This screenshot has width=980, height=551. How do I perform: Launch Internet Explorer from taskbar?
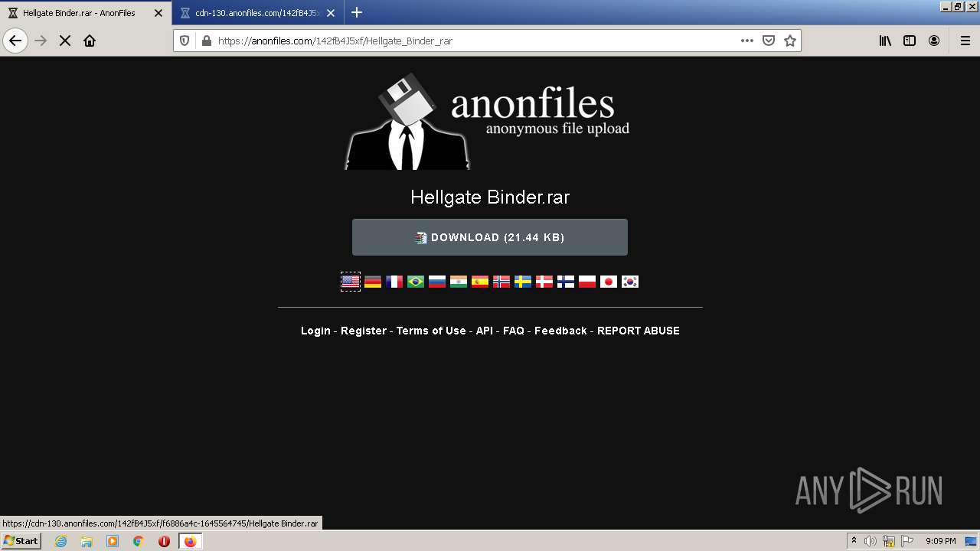click(x=60, y=541)
